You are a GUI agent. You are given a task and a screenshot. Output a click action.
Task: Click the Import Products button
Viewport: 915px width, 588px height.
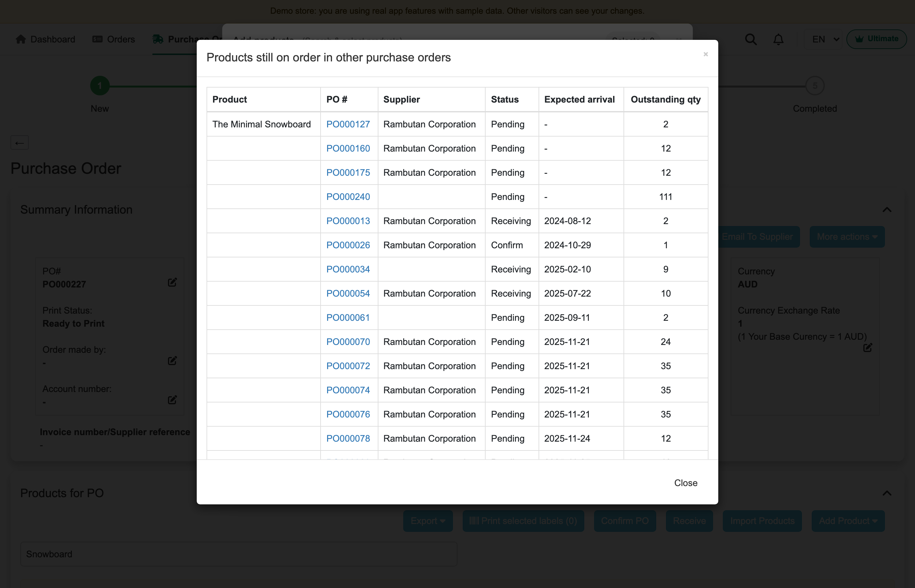pyautogui.click(x=762, y=521)
